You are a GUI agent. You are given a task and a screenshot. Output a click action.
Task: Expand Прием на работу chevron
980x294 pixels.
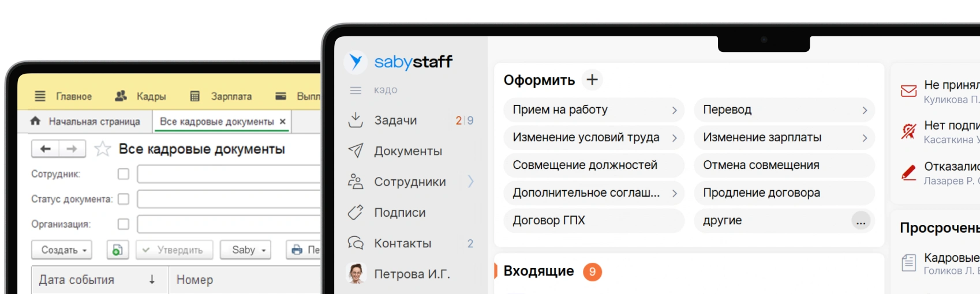pyautogui.click(x=674, y=110)
